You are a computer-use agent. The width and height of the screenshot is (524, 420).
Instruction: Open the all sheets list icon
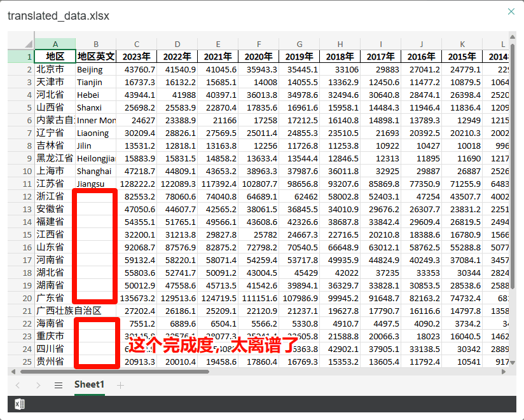click(59, 386)
